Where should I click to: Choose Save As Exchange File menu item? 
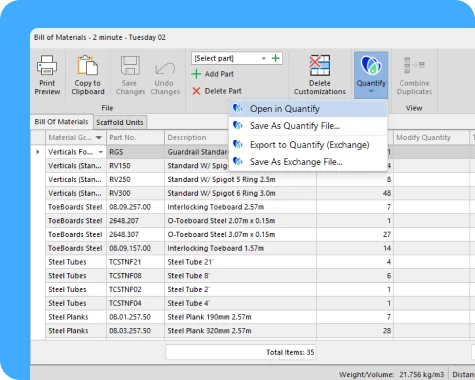tap(308, 162)
